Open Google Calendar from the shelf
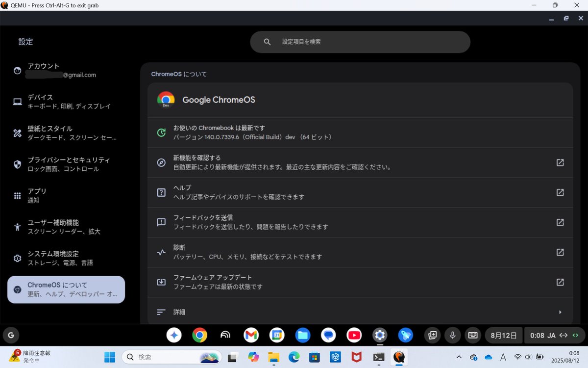This screenshot has height=368, width=588. pyautogui.click(x=277, y=335)
